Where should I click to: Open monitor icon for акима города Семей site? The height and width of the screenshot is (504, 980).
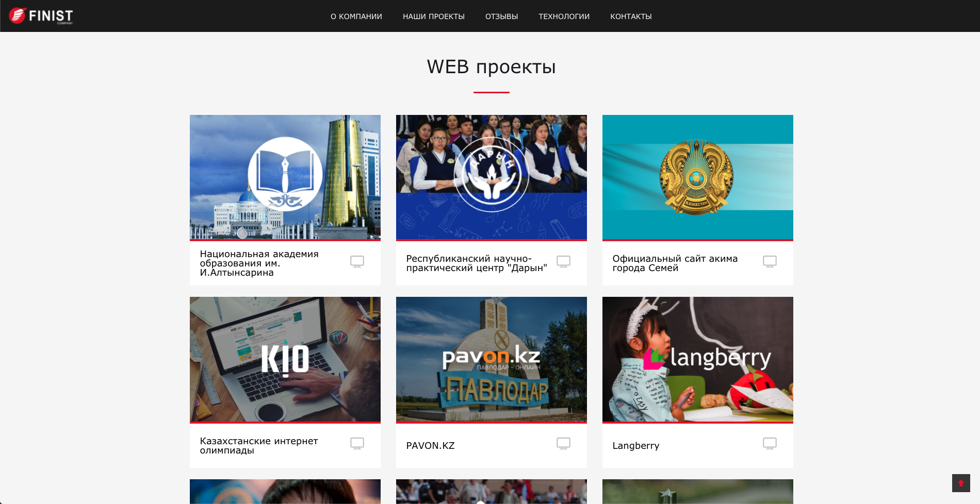770,262
